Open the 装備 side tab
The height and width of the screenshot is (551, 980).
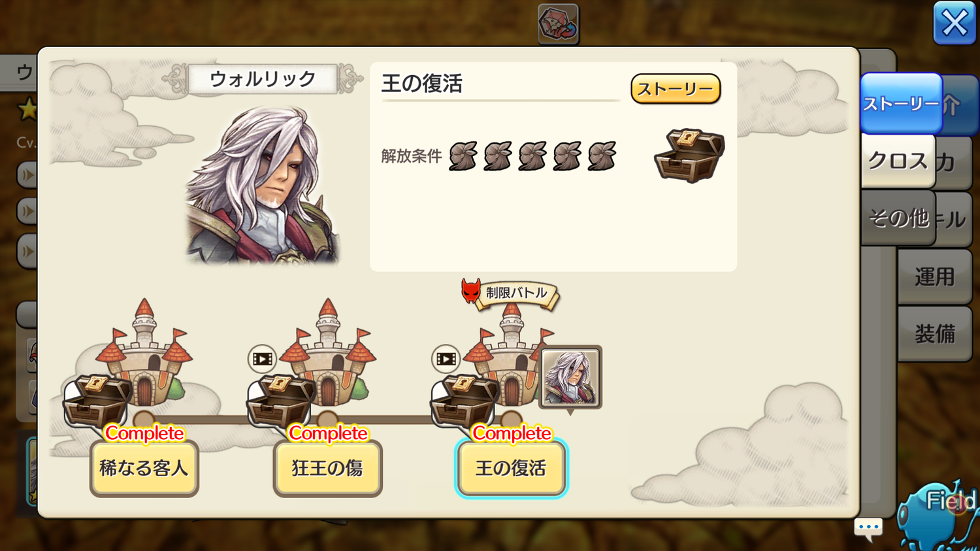click(x=934, y=334)
